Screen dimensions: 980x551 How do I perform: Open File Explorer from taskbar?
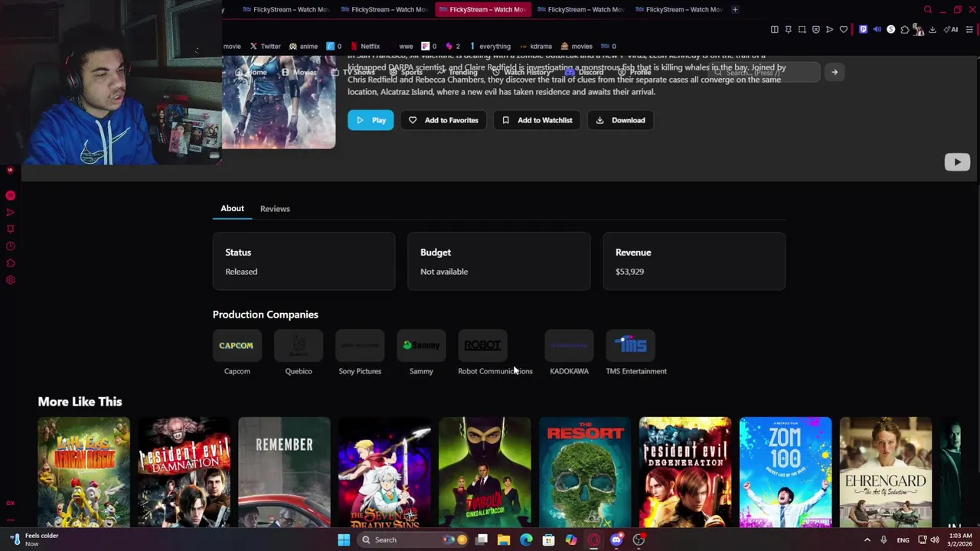click(504, 540)
